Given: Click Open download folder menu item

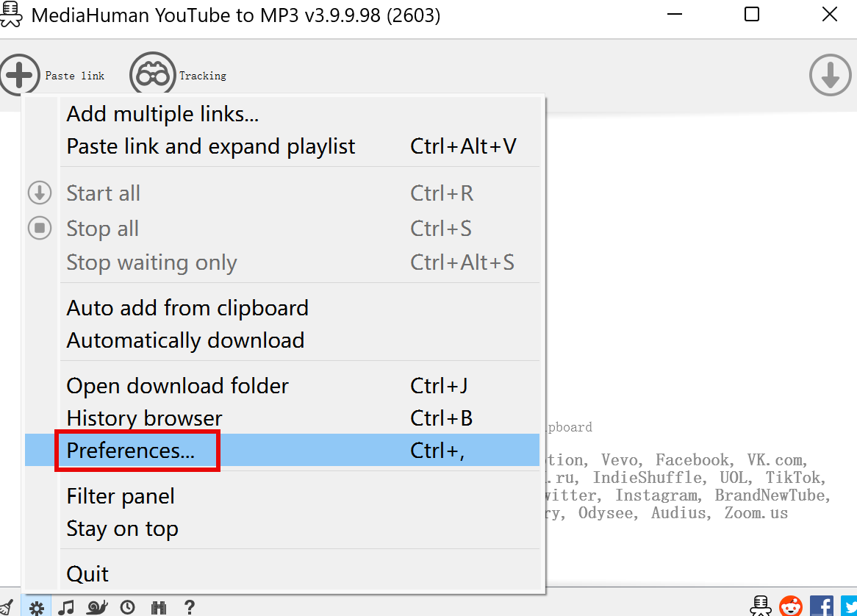Looking at the screenshot, I should 177,386.
